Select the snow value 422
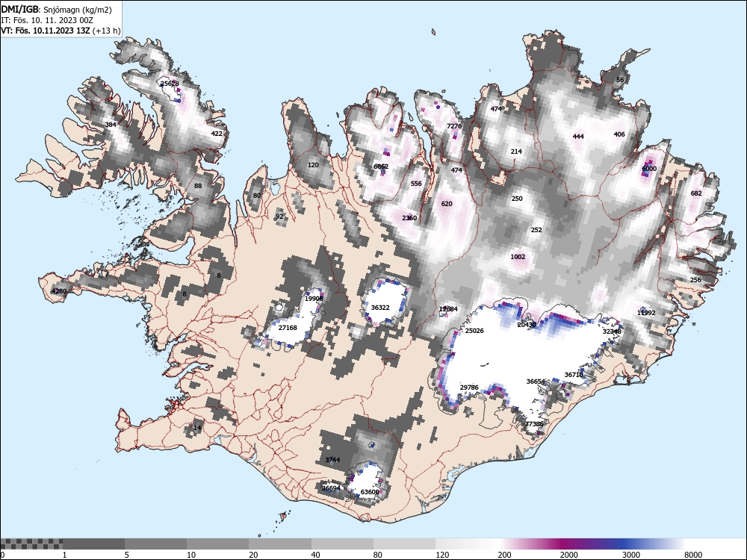 (x=217, y=134)
